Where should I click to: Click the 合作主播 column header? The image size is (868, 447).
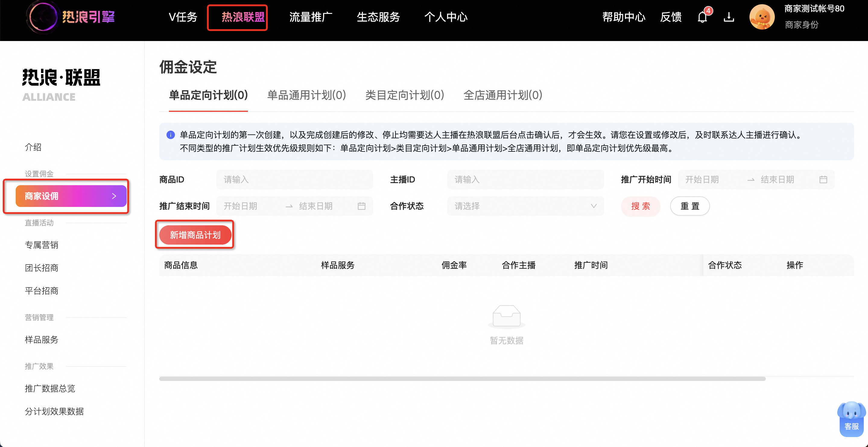click(518, 265)
